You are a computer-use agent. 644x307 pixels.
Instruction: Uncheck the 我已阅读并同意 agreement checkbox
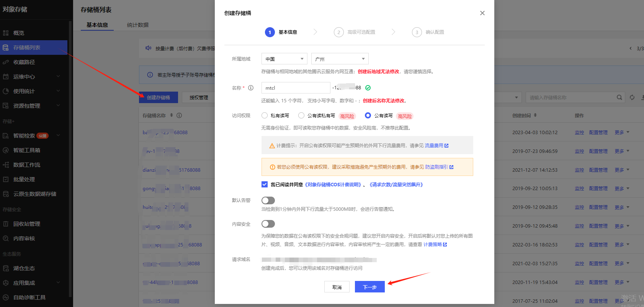coord(265,184)
